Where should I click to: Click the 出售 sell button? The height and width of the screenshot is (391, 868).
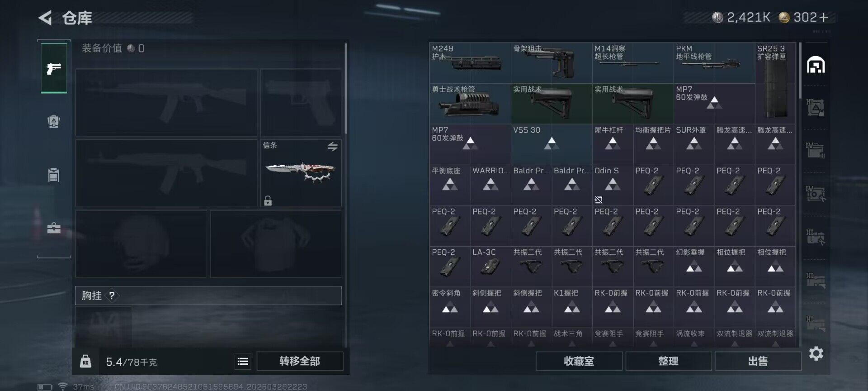pyautogui.click(x=758, y=361)
